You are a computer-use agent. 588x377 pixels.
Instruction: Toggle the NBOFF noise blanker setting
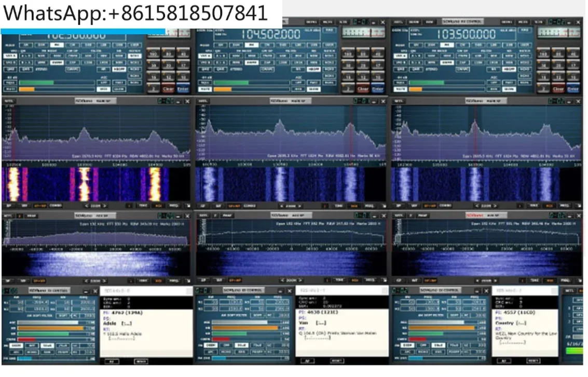click(x=119, y=69)
